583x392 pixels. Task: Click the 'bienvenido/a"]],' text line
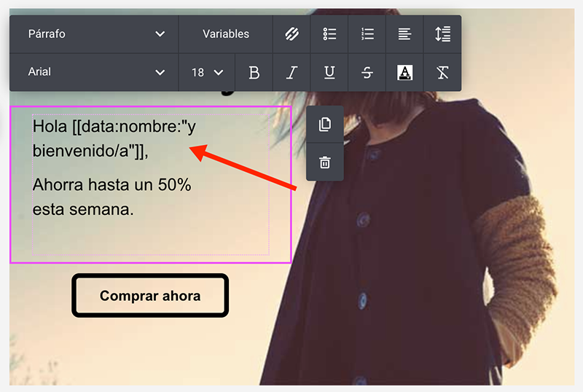click(x=90, y=151)
